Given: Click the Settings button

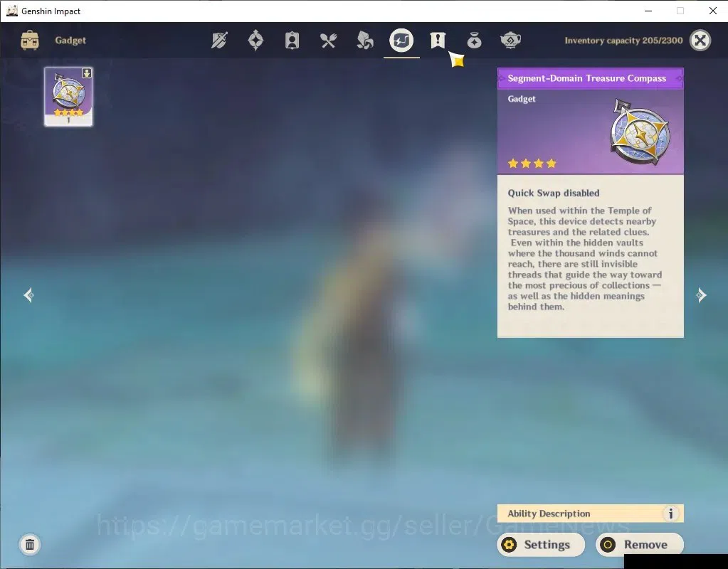Looking at the screenshot, I should 541,544.
